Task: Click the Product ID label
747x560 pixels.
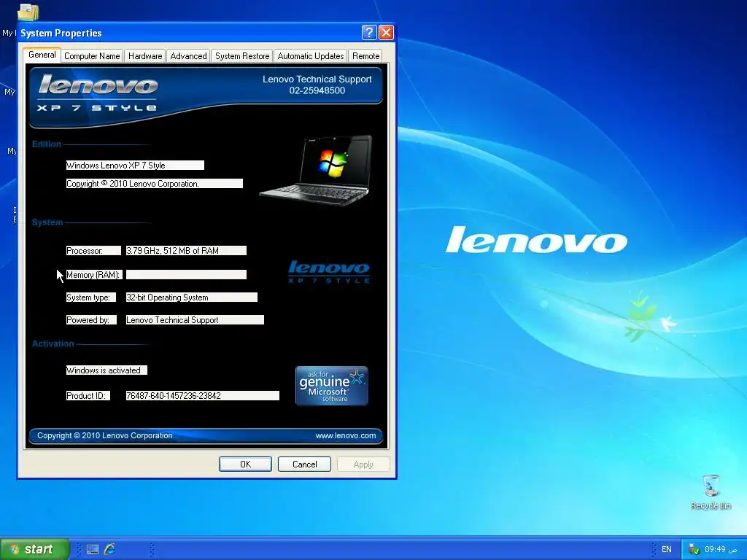Action: pyautogui.click(x=88, y=396)
